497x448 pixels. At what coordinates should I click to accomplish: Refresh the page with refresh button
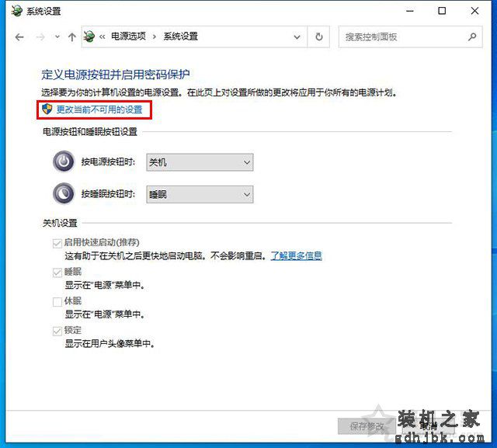click(319, 36)
